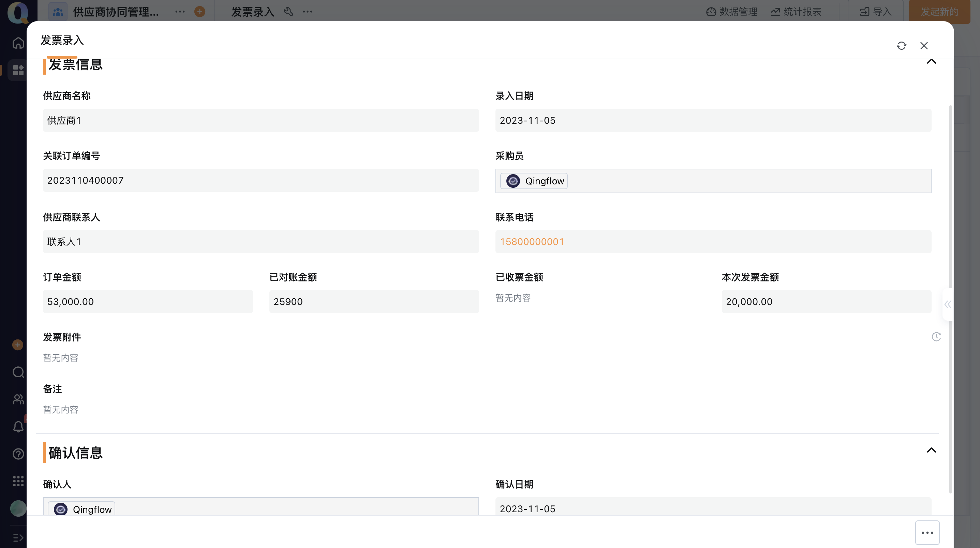Click the user avatar in sidebar

pyautogui.click(x=18, y=508)
